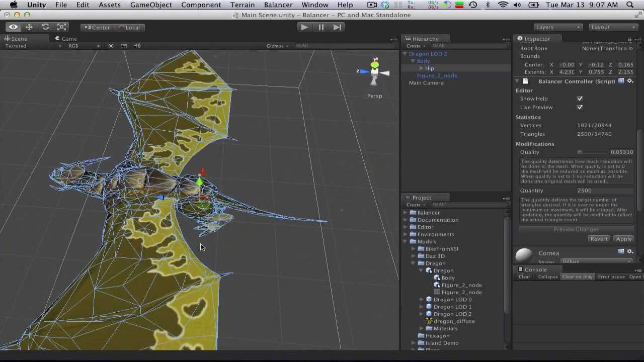Select the Hand (view) tool
The image size is (644, 362).
(x=13, y=27)
